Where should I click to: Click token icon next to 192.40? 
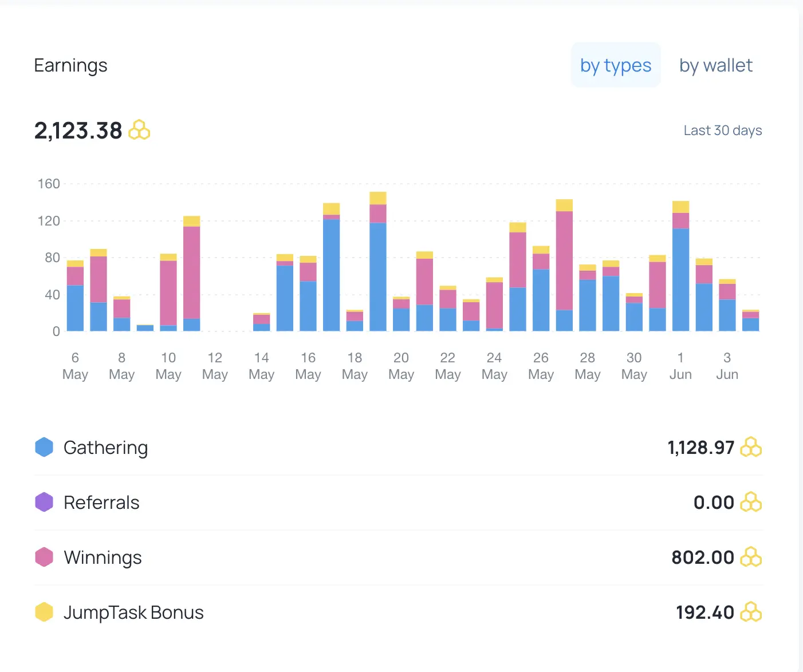click(751, 612)
